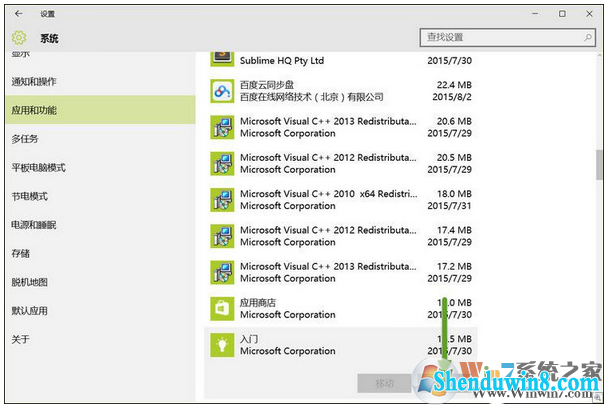Click the vertical scrollbar thumb of the app list
Screen dimensions: 609x407
coord(599,165)
